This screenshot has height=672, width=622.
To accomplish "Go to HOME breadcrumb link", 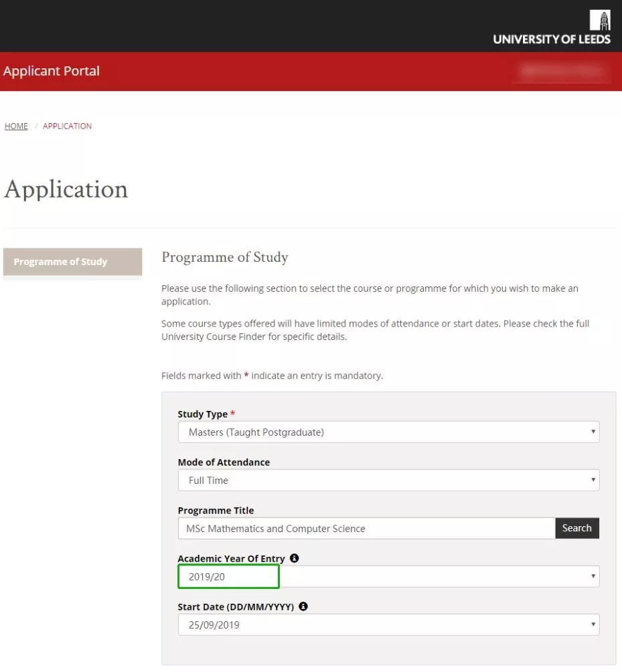I will point(16,126).
